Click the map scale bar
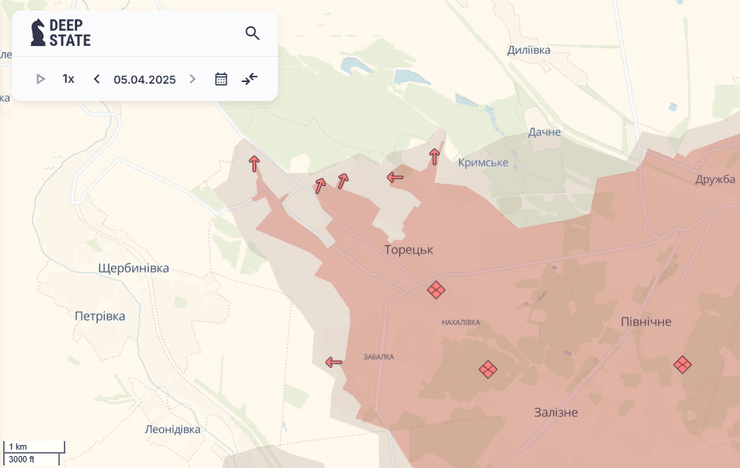740x468 pixels. [33, 453]
